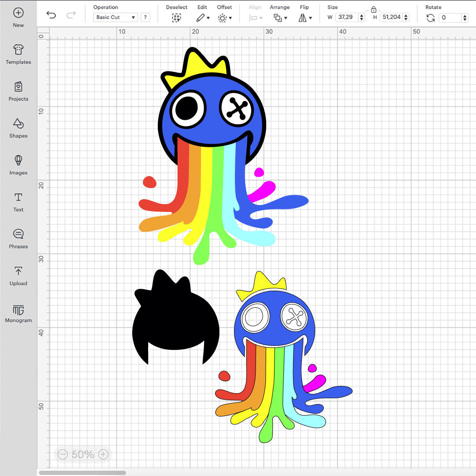Click the 50% zoom level label
This screenshot has width=476, height=476.
[83, 454]
